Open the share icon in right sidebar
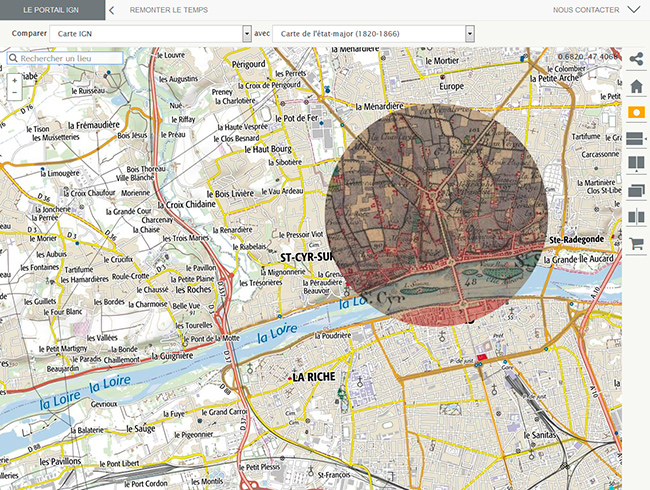The width and height of the screenshot is (650, 490). coord(636,59)
